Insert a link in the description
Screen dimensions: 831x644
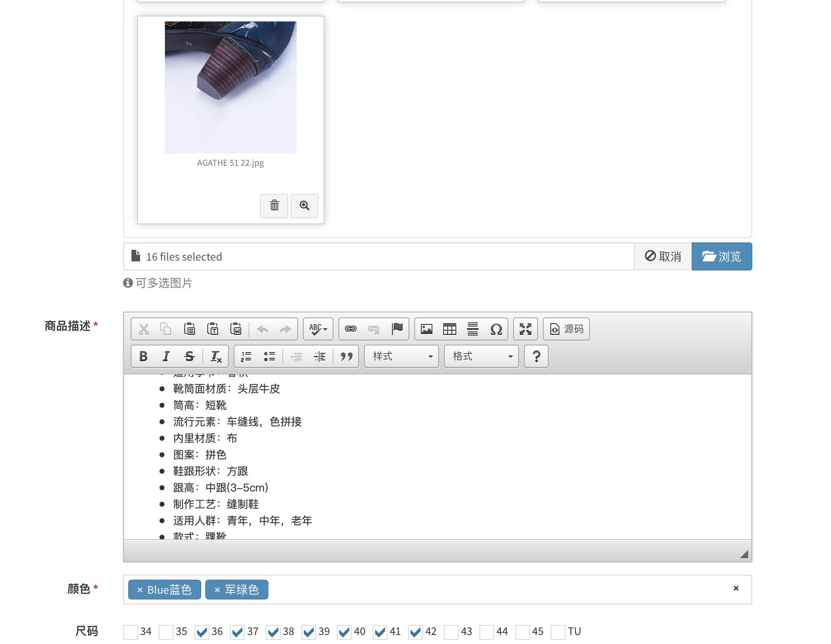tap(350, 329)
